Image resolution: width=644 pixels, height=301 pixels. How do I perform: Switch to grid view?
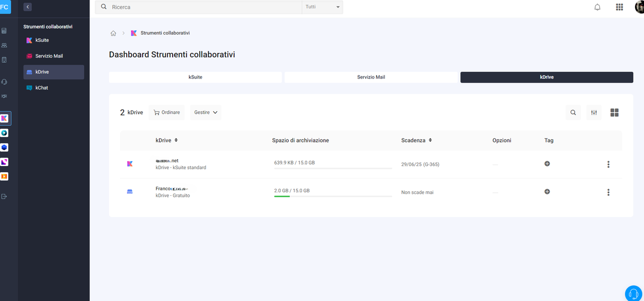coord(614,113)
